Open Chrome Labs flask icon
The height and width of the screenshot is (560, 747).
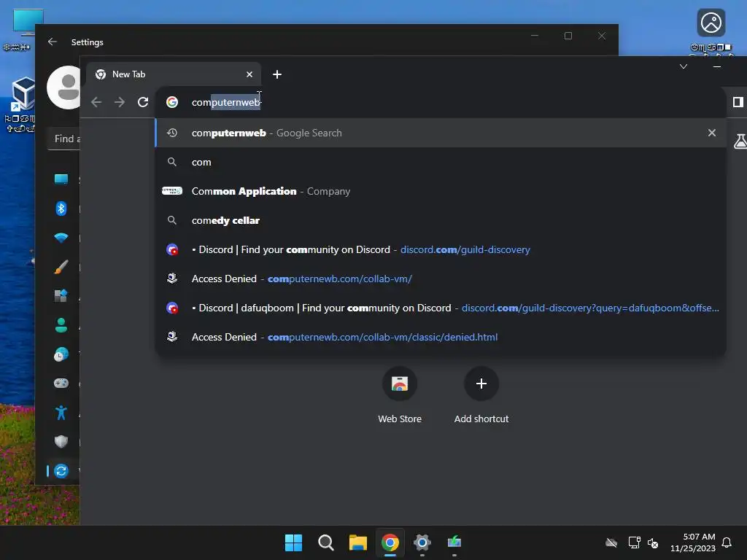click(740, 141)
